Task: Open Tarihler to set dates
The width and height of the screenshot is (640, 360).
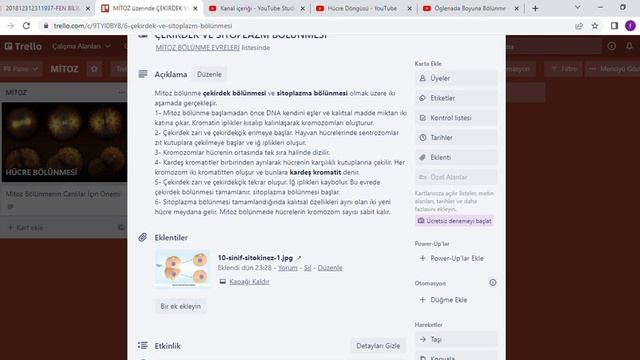Action: pos(456,138)
